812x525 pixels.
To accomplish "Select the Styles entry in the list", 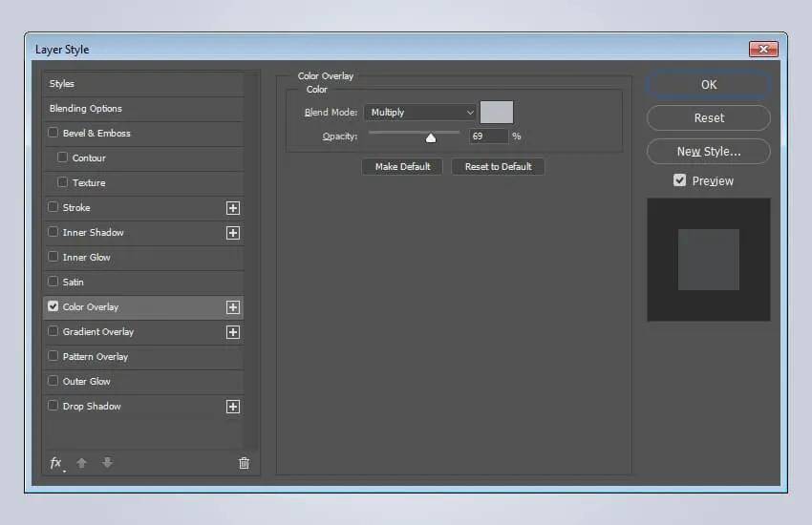I will (144, 84).
